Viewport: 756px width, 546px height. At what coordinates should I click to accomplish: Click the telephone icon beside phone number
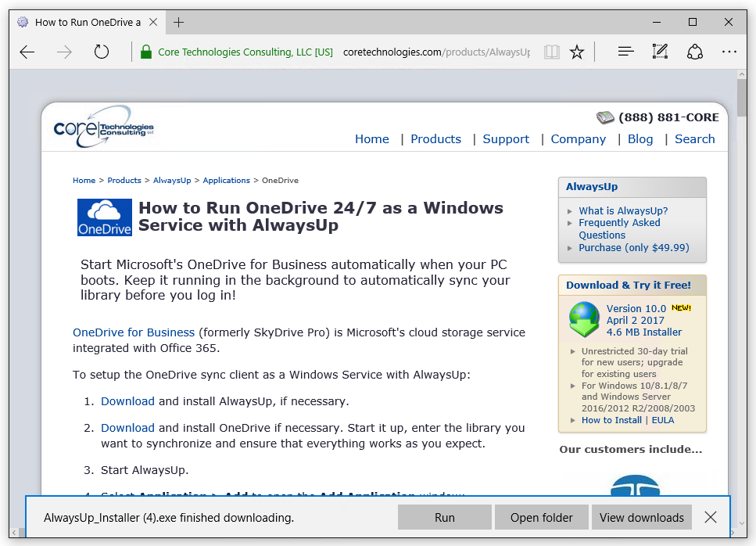point(605,117)
